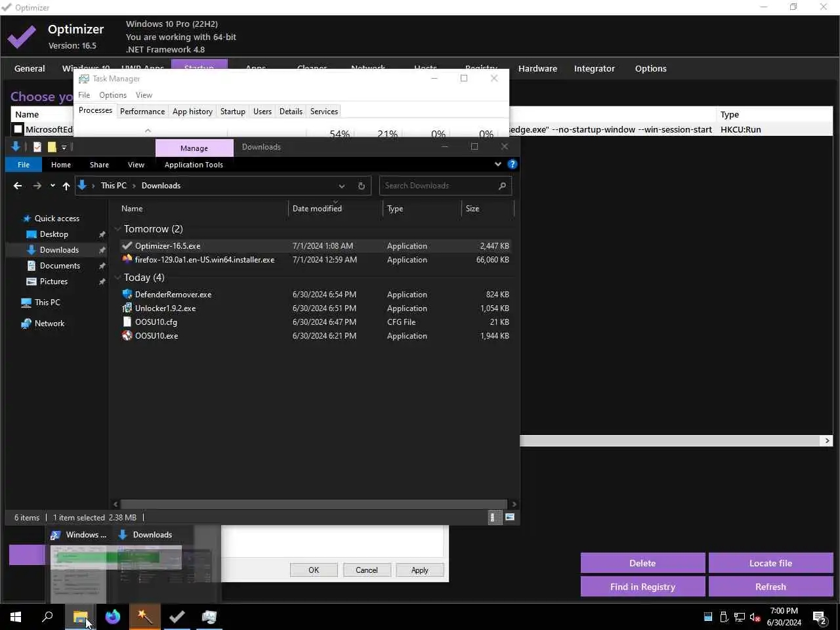
Task: Open Explorer help question mark icon
Action: (x=513, y=164)
